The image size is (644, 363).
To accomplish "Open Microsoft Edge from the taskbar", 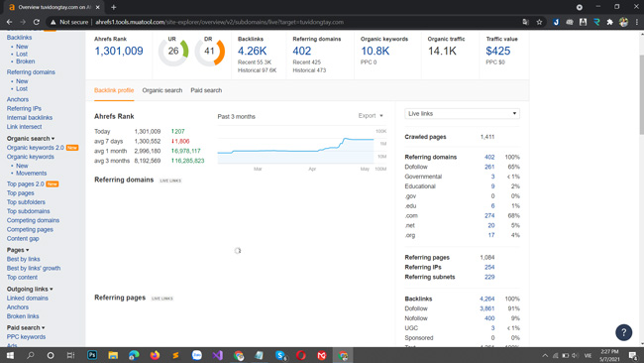I will pos(134,355).
